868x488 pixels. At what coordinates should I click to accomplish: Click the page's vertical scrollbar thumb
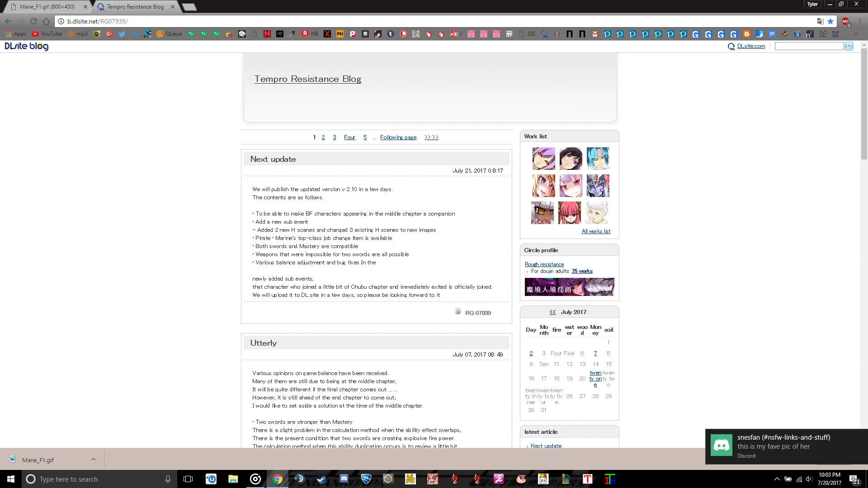click(864, 104)
